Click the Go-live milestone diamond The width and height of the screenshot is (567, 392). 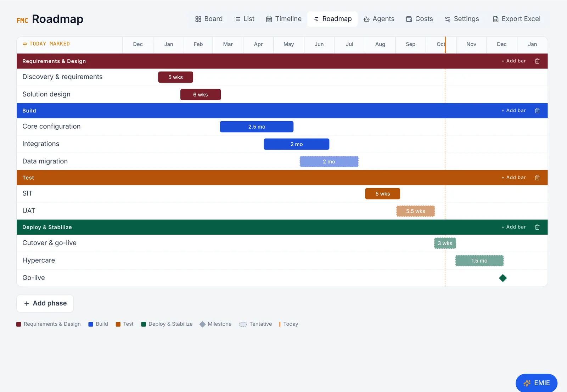[503, 278]
